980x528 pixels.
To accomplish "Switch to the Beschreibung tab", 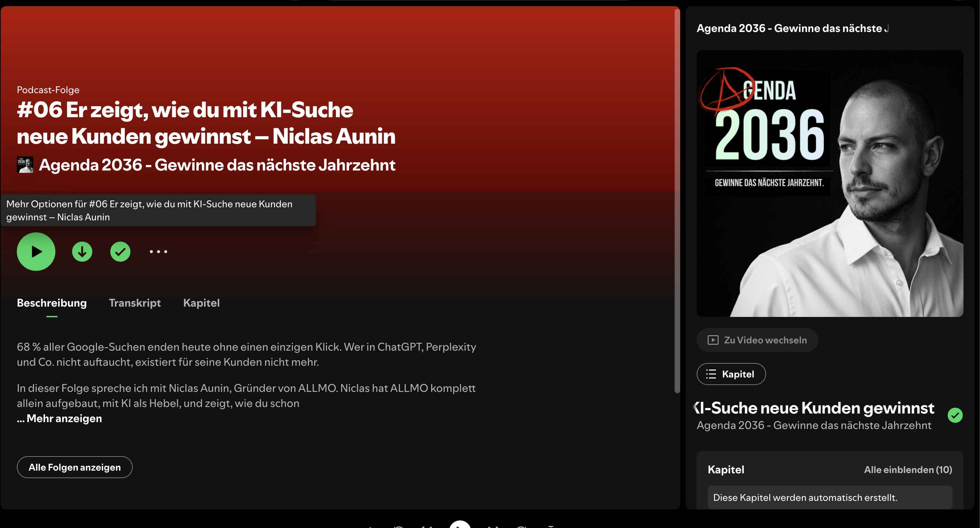I will tap(52, 303).
